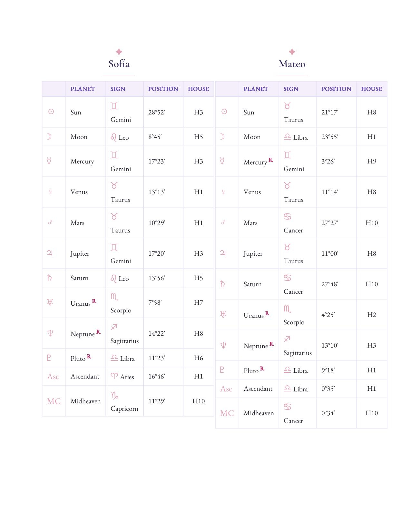The height and width of the screenshot is (532, 411).
Task: Click the 28°52′ position cell for Sofía's Sun
Action: [157, 112]
